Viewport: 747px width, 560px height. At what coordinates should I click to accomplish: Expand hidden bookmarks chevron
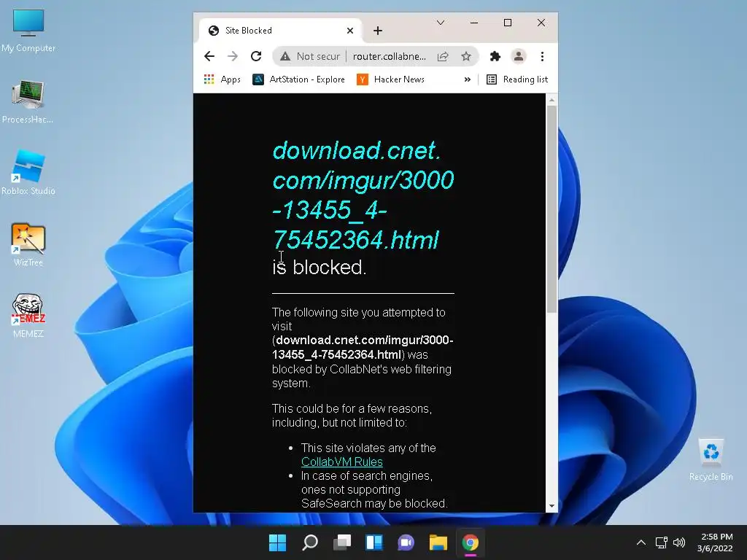click(x=468, y=79)
